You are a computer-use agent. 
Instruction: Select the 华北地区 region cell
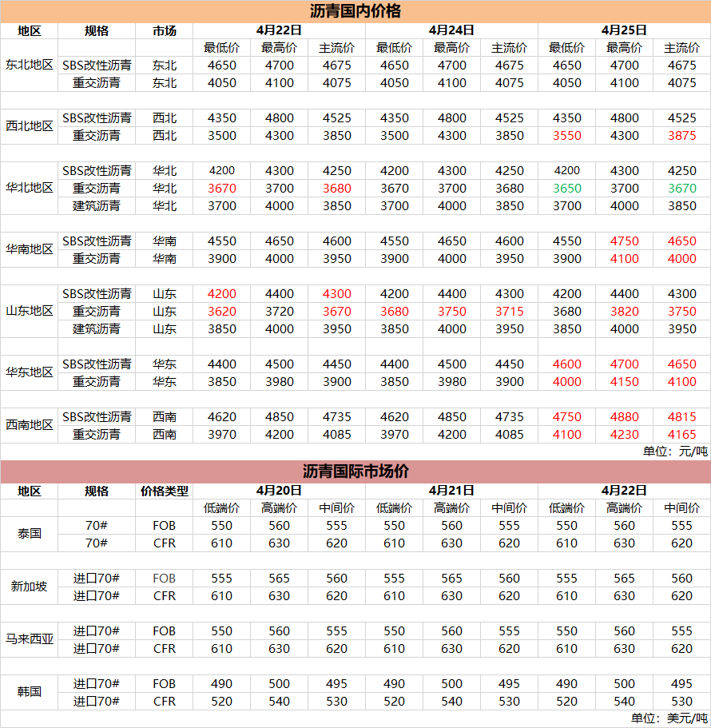[x=30, y=188]
